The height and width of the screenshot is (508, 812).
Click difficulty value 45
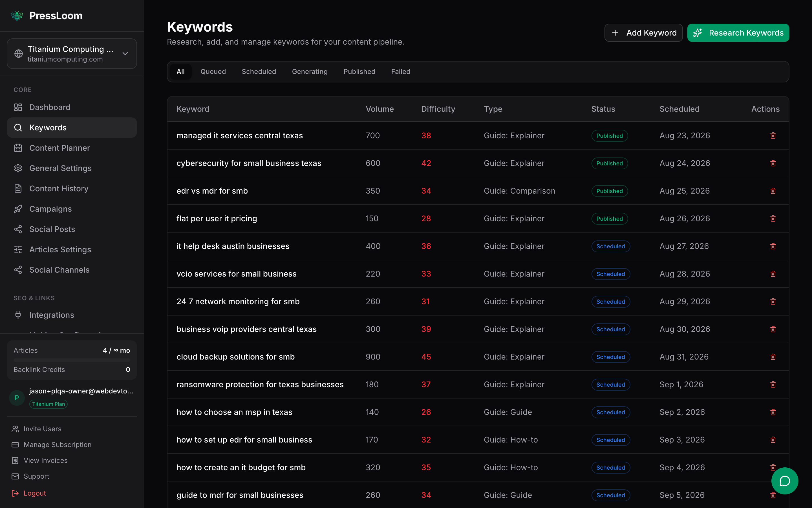coord(426,357)
